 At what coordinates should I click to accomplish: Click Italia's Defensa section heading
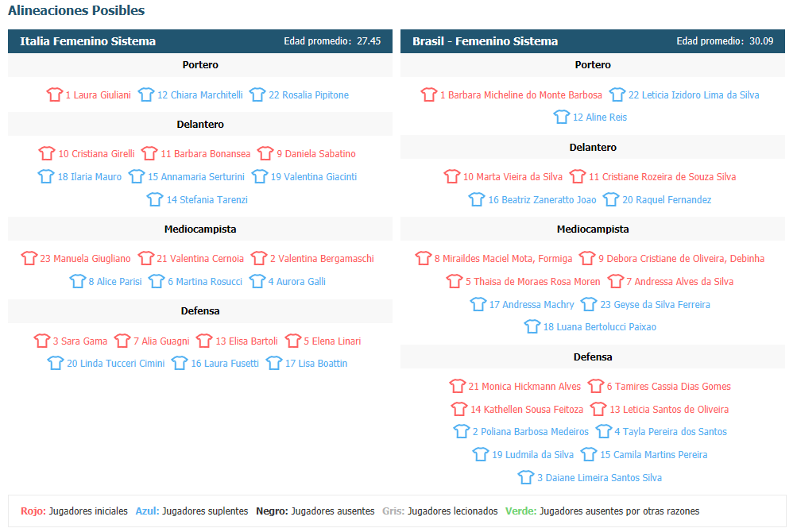pyautogui.click(x=200, y=311)
